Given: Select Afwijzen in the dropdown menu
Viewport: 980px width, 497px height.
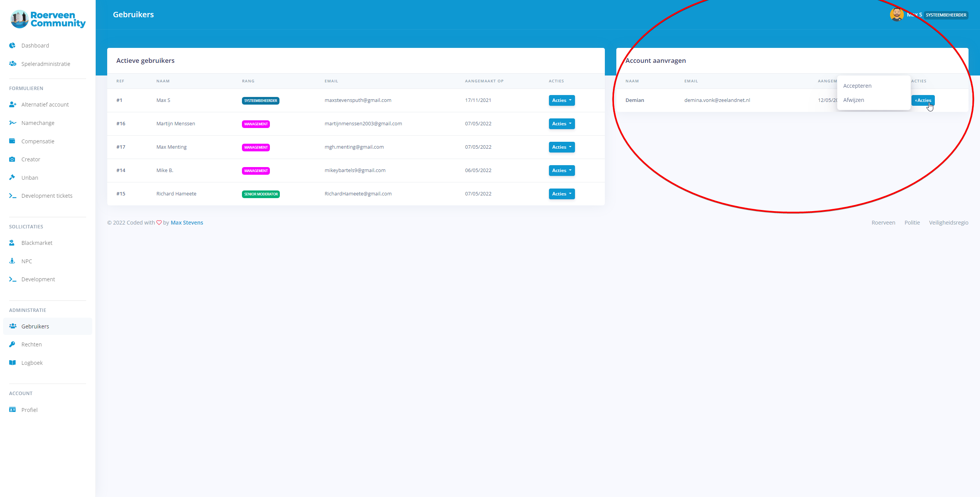Looking at the screenshot, I should [x=853, y=100].
